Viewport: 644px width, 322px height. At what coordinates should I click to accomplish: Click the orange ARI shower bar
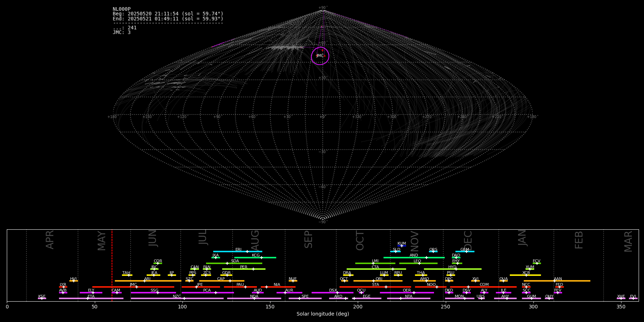point(148,281)
